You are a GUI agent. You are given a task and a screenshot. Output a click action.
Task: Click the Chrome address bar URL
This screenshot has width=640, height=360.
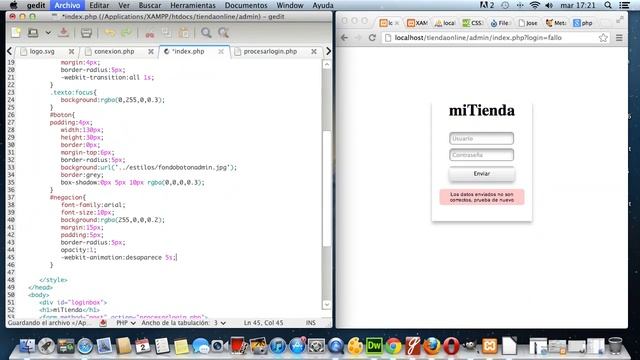(x=478, y=38)
